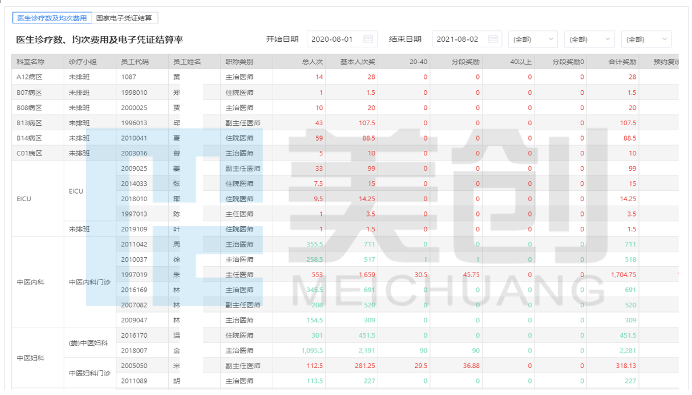692x395 pixels.
Task: Click employee code 2010037
Action: [x=134, y=260]
